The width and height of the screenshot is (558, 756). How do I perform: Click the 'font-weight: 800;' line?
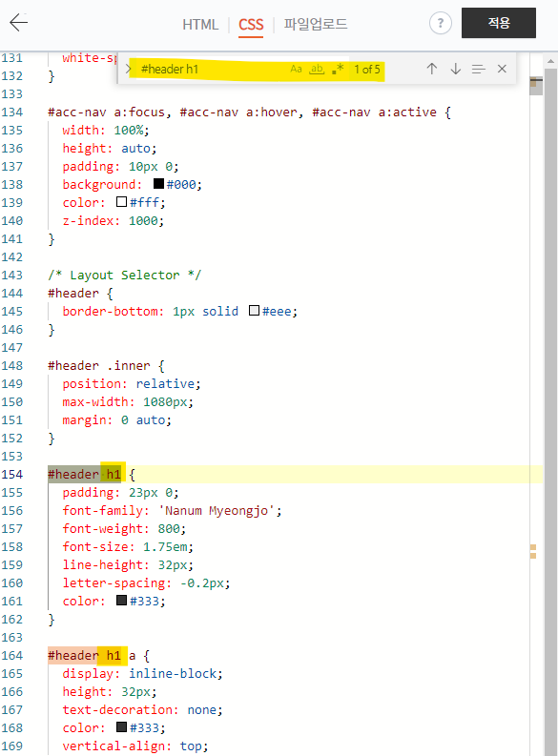(124, 529)
